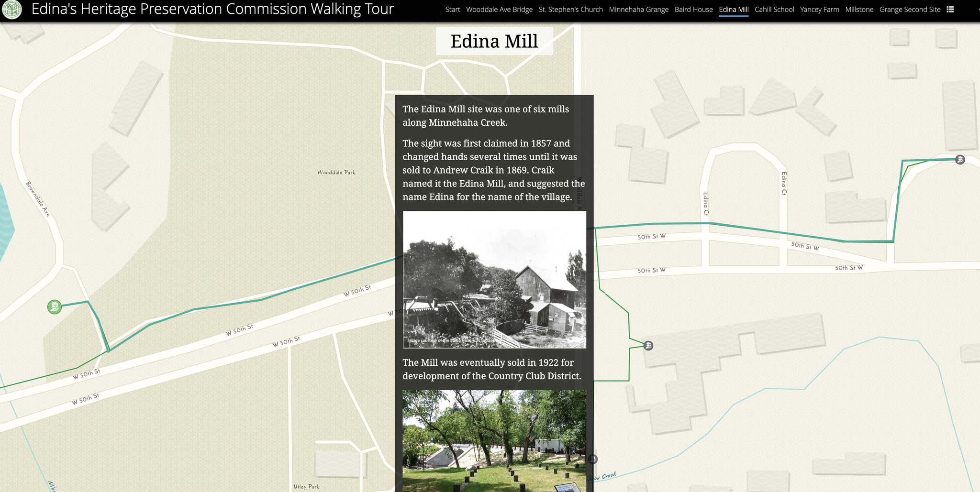This screenshot has height=492, width=980.
Task: Click the City of Edina seal logo
Action: (12, 9)
